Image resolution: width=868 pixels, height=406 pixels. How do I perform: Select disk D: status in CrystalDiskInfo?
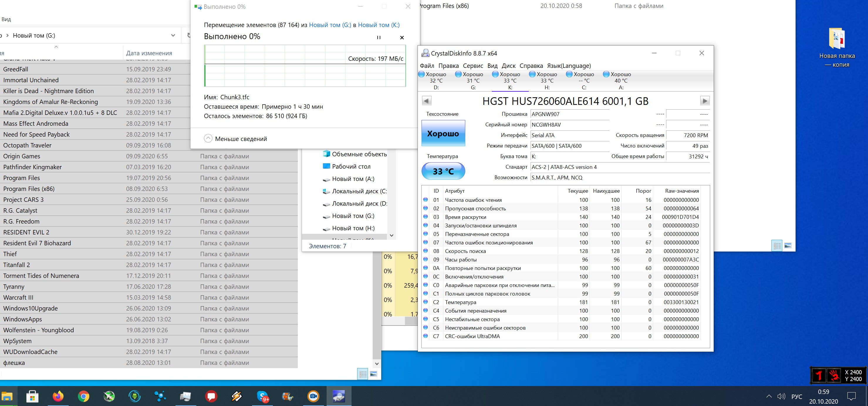click(x=436, y=80)
